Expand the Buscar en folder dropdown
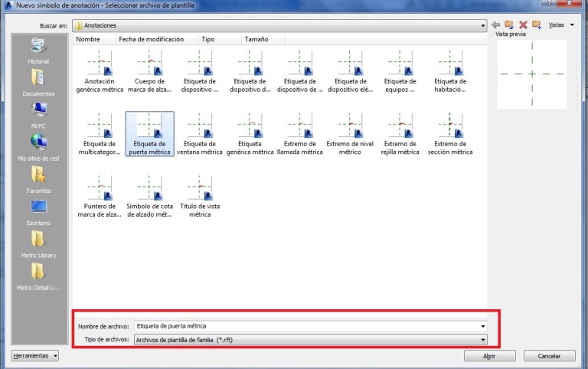588x369 pixels. 482,25
